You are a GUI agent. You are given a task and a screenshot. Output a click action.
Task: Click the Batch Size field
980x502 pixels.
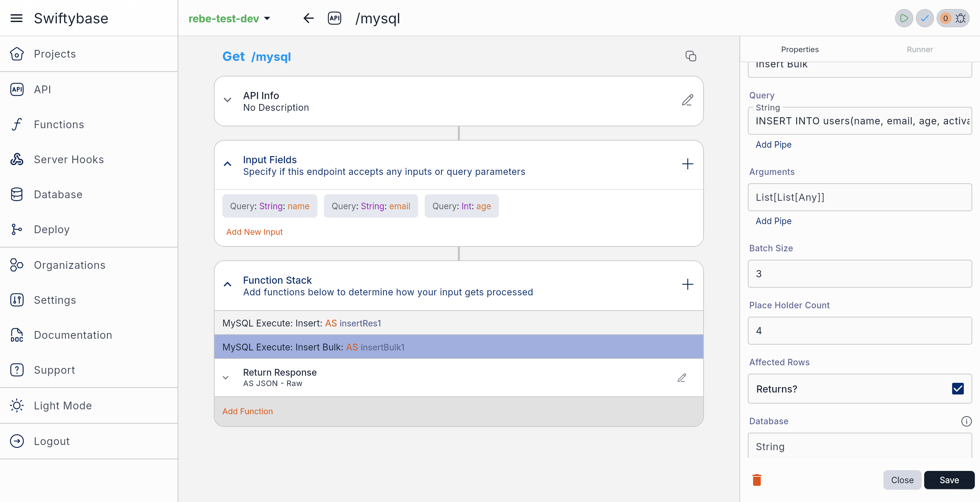click(x=860, y=274)
